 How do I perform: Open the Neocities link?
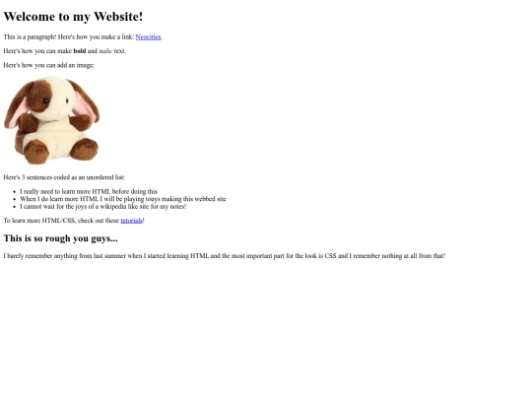point(148,37)
